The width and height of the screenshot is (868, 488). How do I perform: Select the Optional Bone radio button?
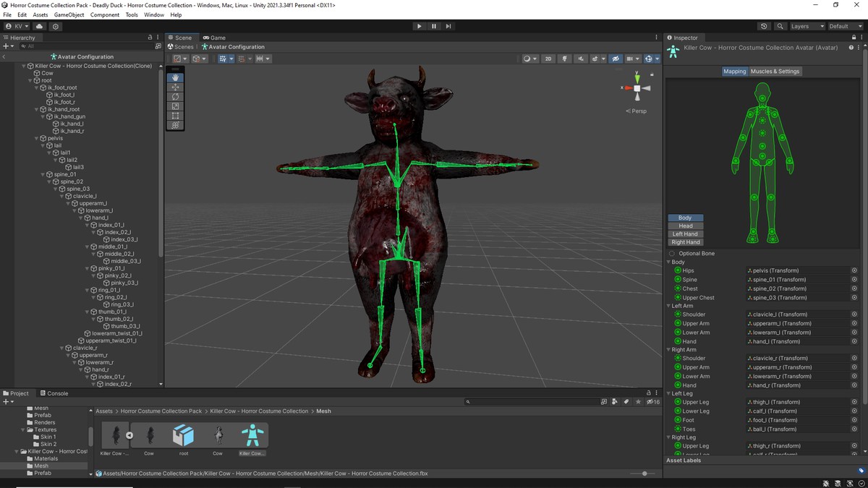673,253
